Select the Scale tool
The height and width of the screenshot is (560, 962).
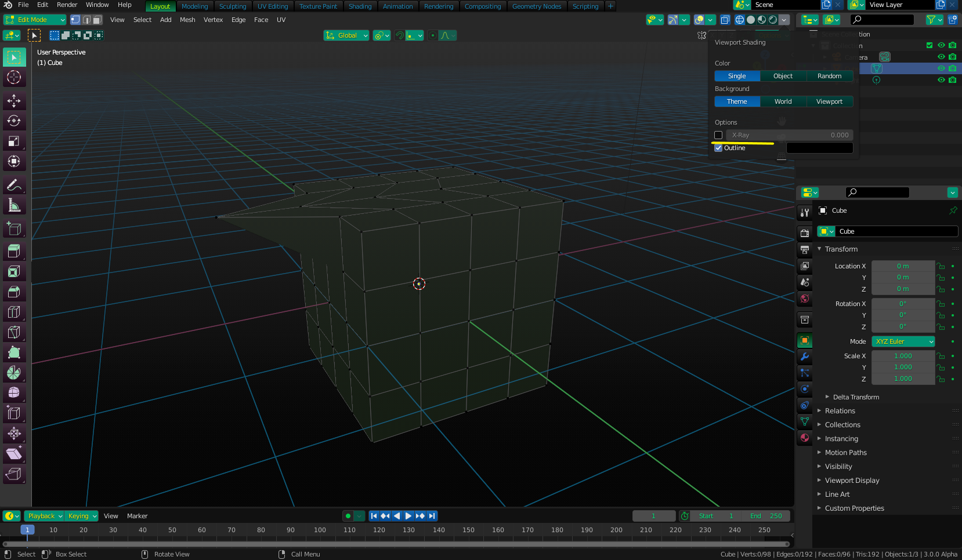point(14,141)
